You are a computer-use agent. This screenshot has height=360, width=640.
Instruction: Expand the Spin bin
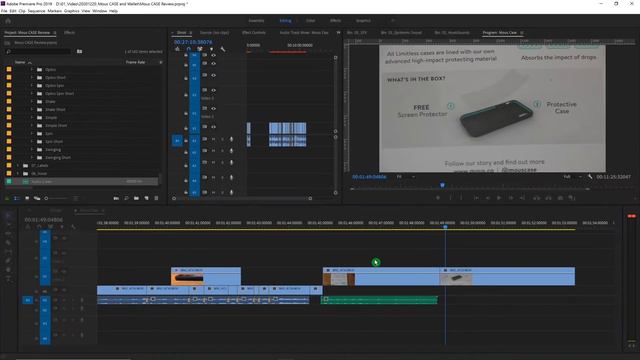(32, 133)
